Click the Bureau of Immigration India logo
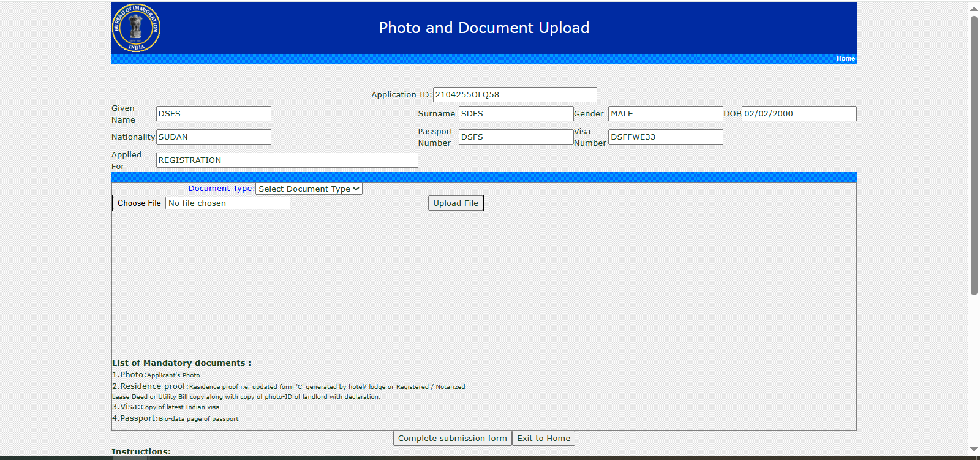Viewport: 980px width, 460px height. click(136, 28)
